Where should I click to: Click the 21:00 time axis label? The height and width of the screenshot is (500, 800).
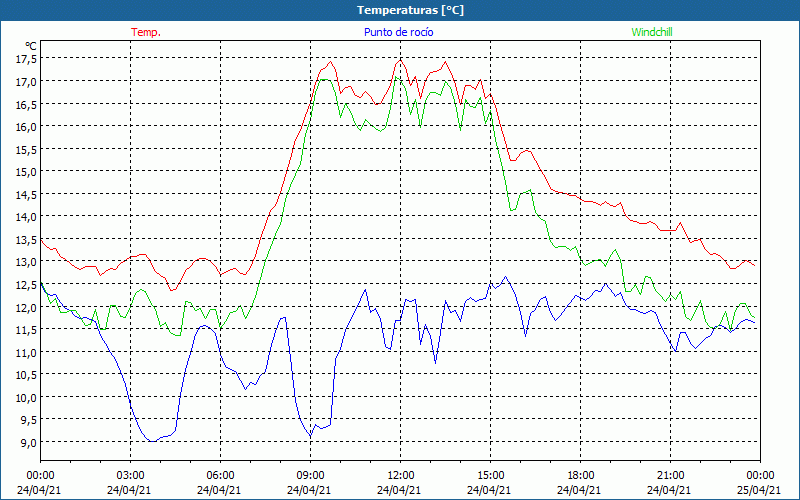(670, 476)
